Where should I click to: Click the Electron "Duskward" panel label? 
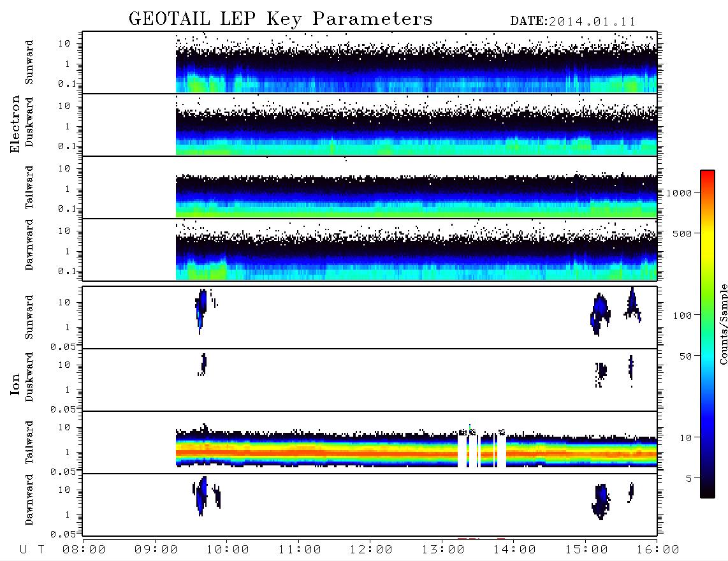point(29,122)
